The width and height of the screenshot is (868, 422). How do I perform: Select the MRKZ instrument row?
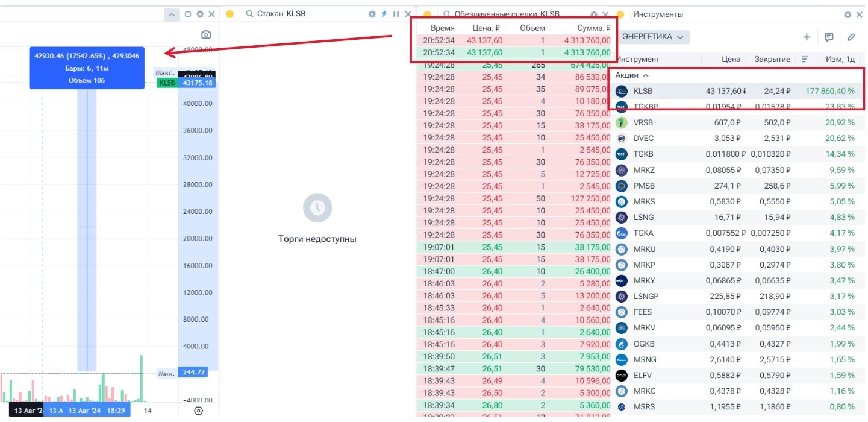[x=738, y=170]
